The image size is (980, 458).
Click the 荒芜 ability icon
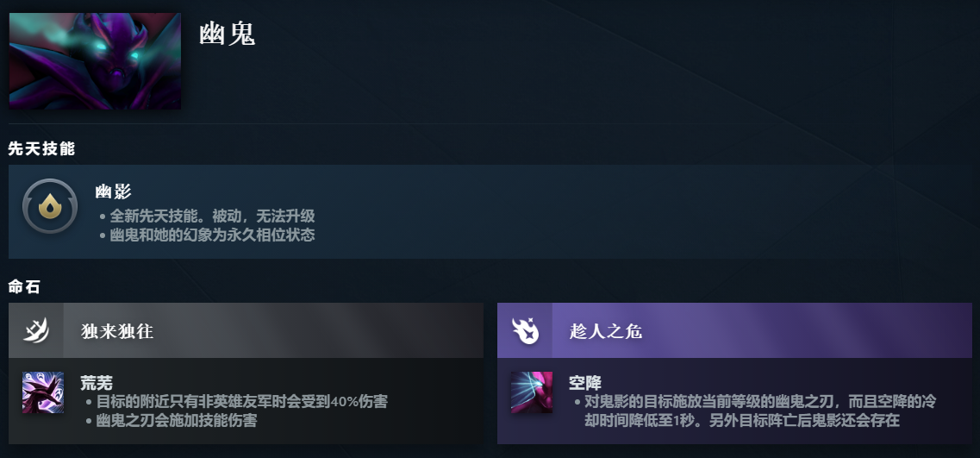point(43,392)
